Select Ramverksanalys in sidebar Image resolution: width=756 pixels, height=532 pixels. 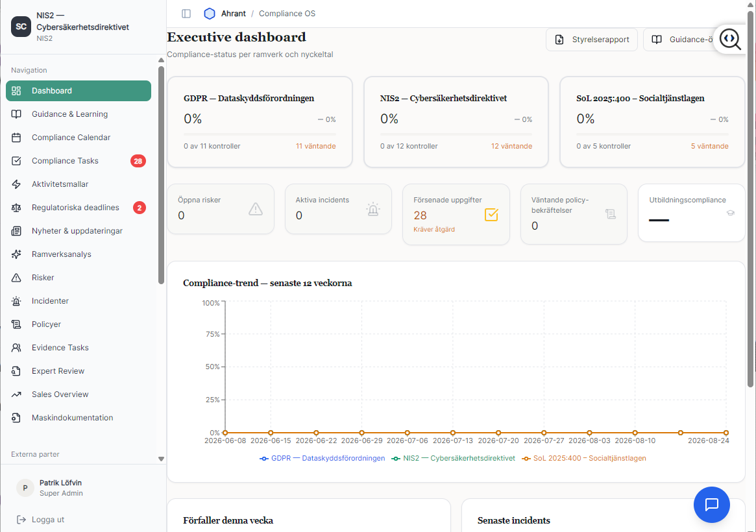pos(79,254)
